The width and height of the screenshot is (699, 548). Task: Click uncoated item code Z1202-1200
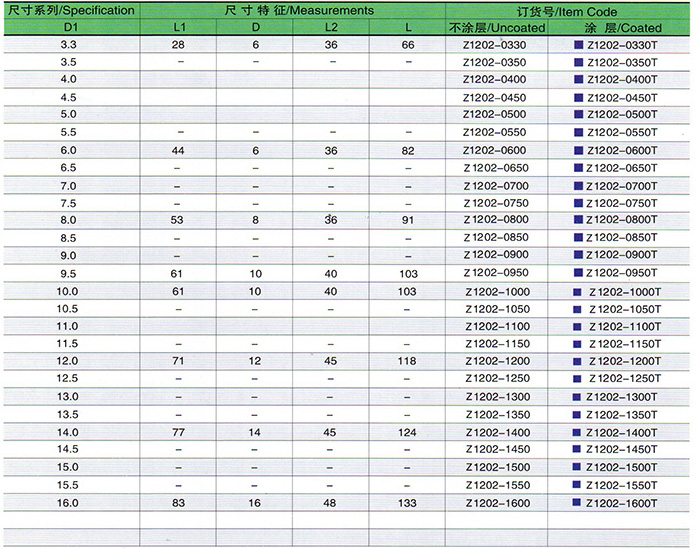tap(495, 362)
